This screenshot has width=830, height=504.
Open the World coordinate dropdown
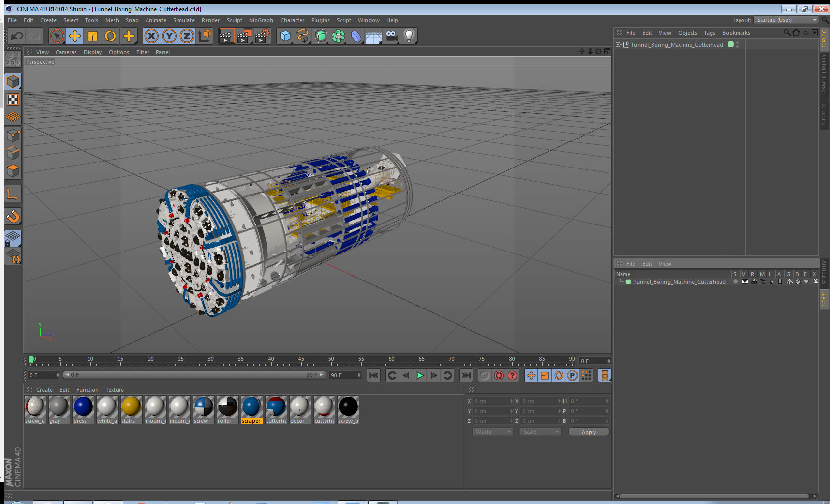[493, 432]
